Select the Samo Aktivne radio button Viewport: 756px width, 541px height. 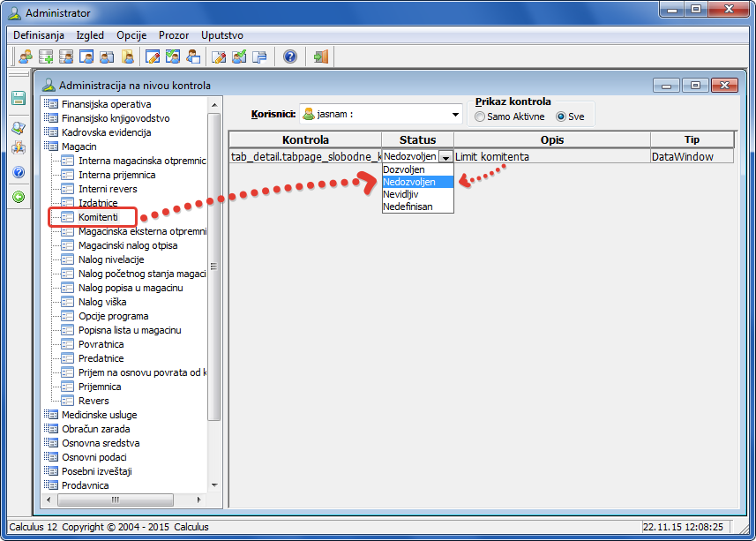pos(480,116)
